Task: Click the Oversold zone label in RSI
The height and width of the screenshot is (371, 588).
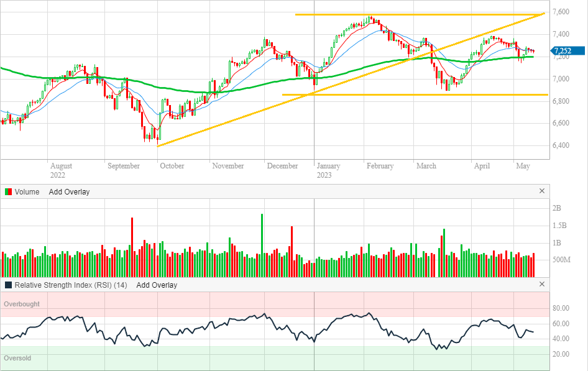Action: pyautogui.click(x=17, y=359)
